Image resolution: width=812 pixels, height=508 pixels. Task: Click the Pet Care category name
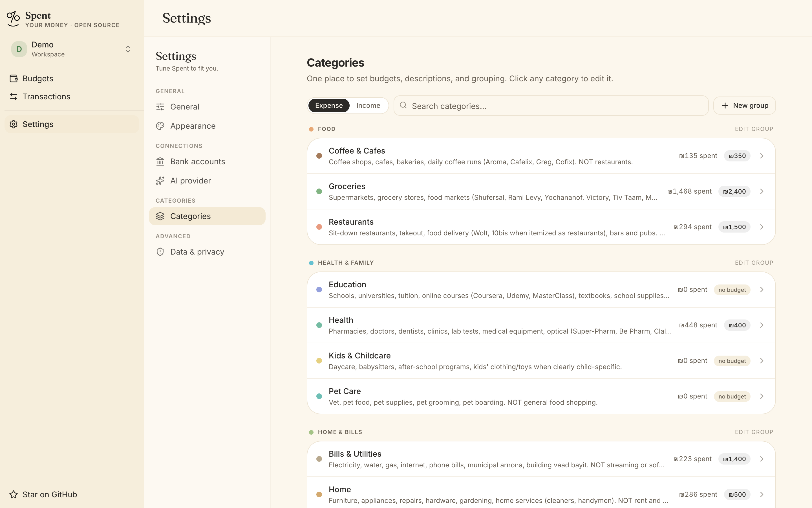(x=345, y=391)
